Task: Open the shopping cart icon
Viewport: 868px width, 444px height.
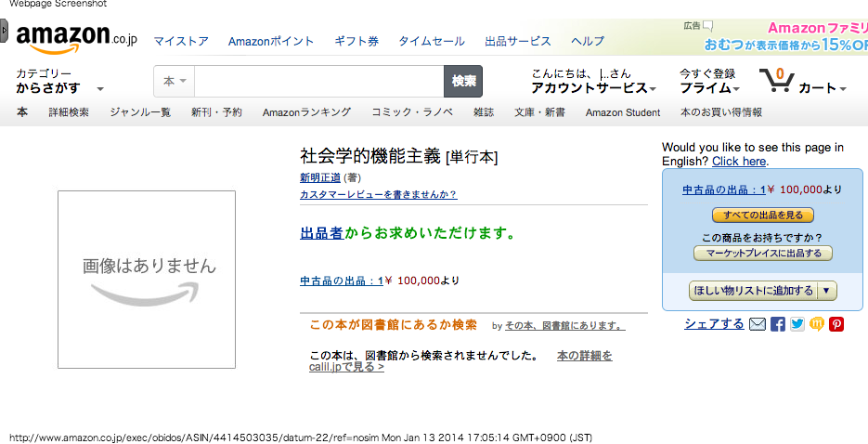Action: click(x=776, y=82)
